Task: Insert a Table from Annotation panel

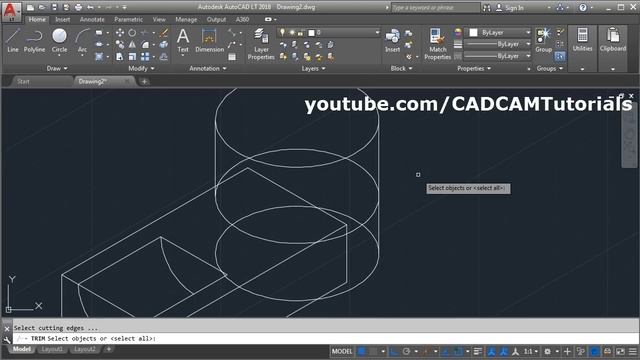Action: [232, 57]
